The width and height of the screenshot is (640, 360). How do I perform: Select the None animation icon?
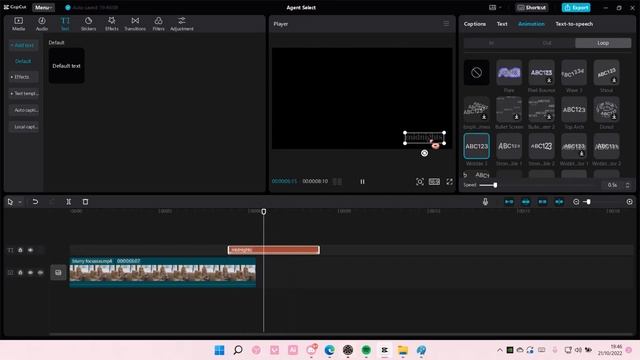[x=476, y=73]
